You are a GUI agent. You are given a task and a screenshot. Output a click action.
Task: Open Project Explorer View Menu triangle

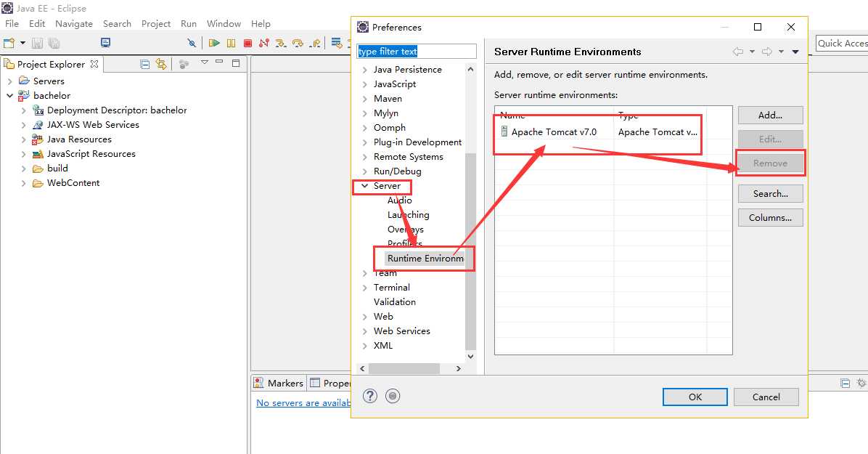204,62
